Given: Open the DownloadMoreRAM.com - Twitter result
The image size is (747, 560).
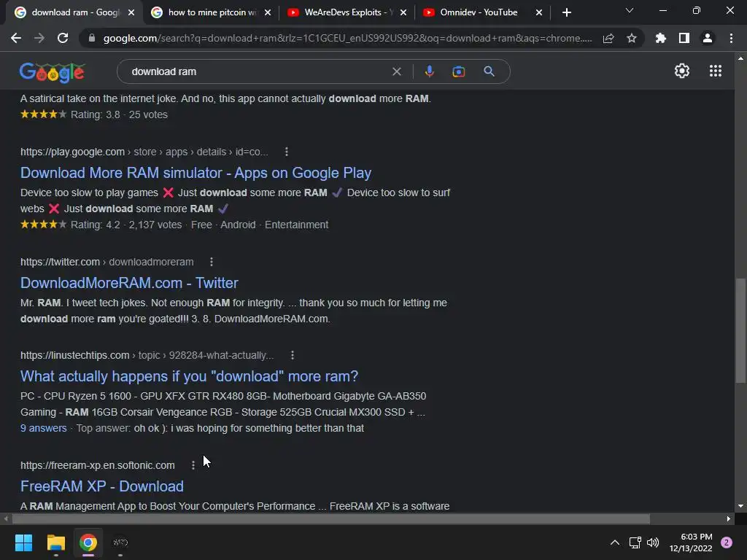Looking at the screenshot, I should (129, 283).
